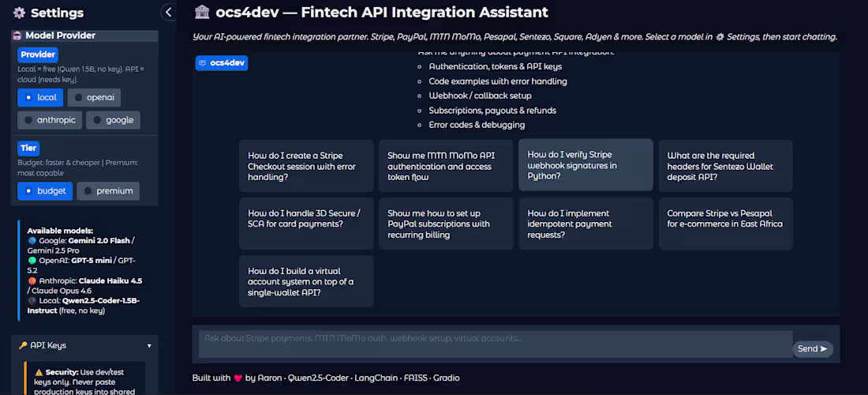Click the Settings gear icon
Image resolution: width=868 pixels, height=395 pixels.
coord(20,12)
